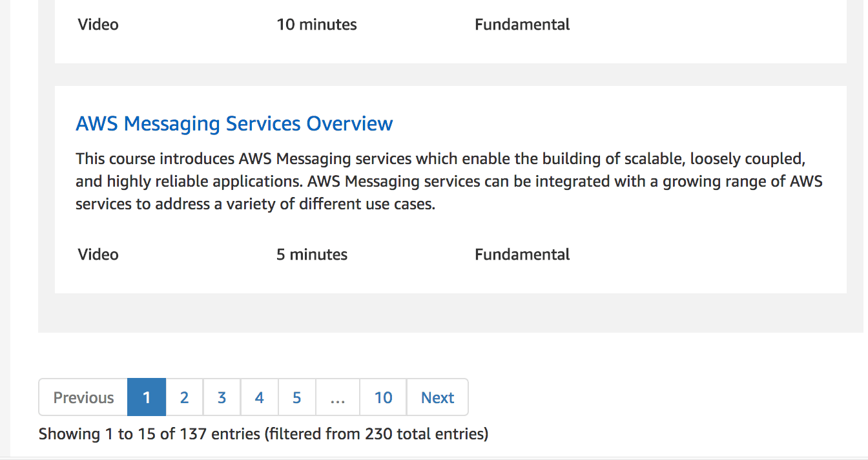
Task: Click 'Fundamental' level in Messaging Services card
Action: (x=522, y=255)
